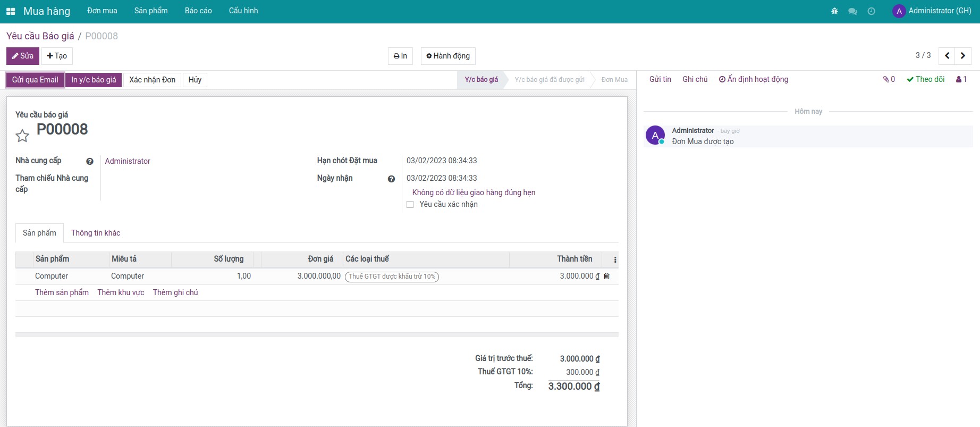Screen dimensions: 980x427
Task: Go to the next record arrow
Action: pyautogui.click(x=963, y=56)
